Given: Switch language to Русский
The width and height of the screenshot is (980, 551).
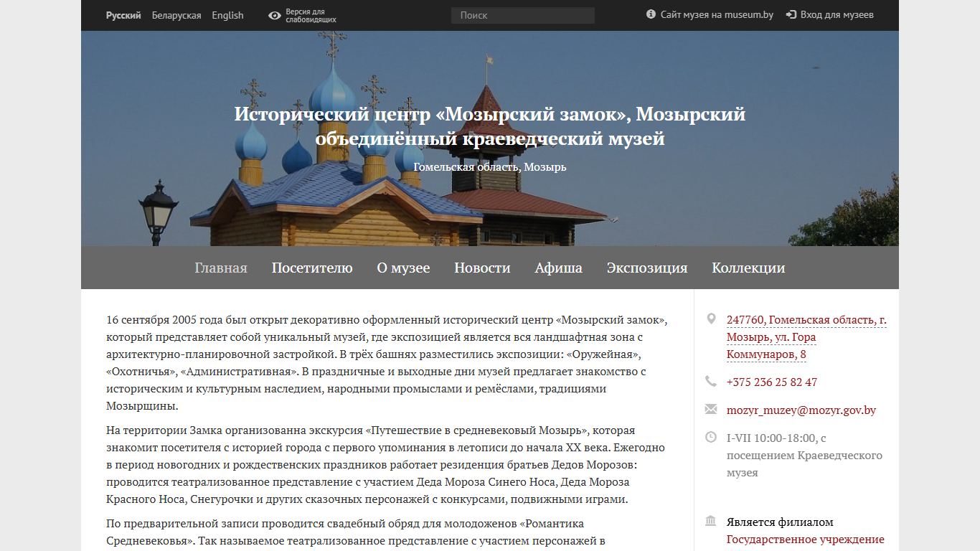Looking at the screenshot, I should 123,15.
